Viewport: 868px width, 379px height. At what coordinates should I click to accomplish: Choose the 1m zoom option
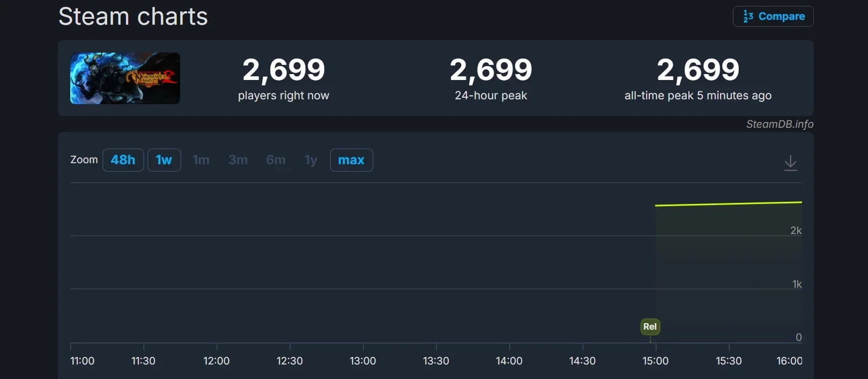point(201,160)
